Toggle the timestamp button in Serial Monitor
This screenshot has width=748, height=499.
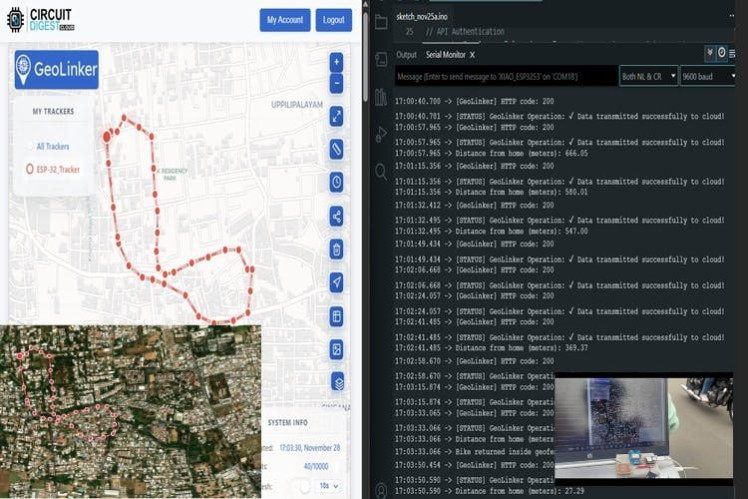click(x=722, y=53)
